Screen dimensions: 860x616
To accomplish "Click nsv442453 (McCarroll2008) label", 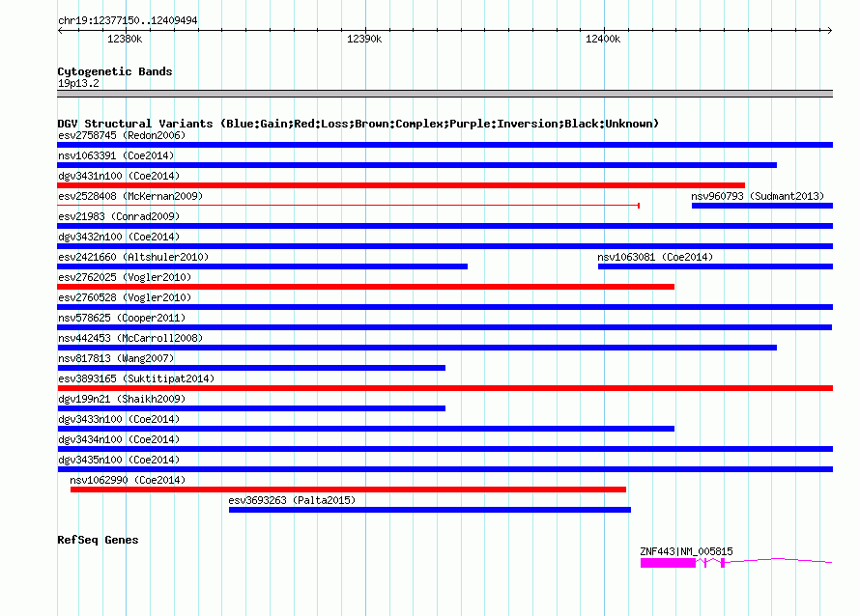I will [x=130, y=338].
